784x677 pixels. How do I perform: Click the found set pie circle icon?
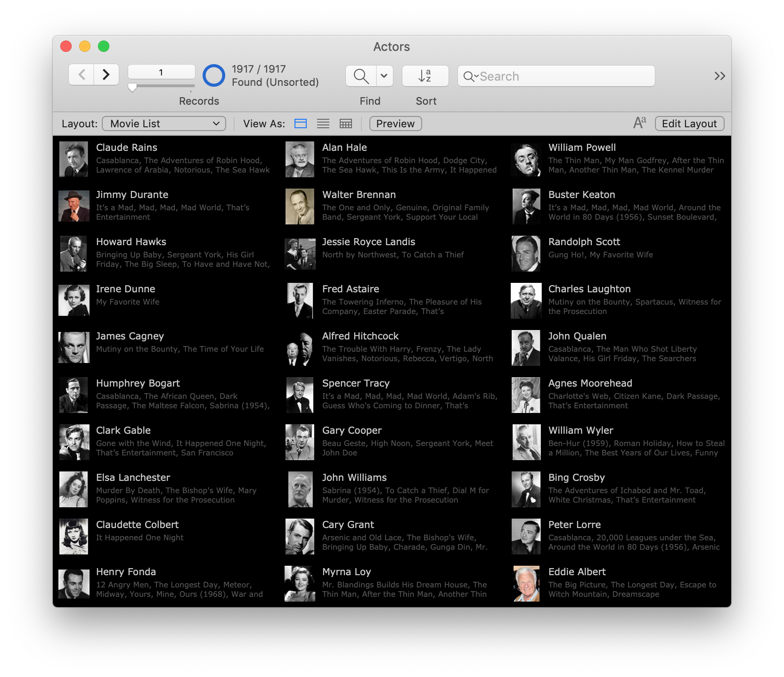214,75
